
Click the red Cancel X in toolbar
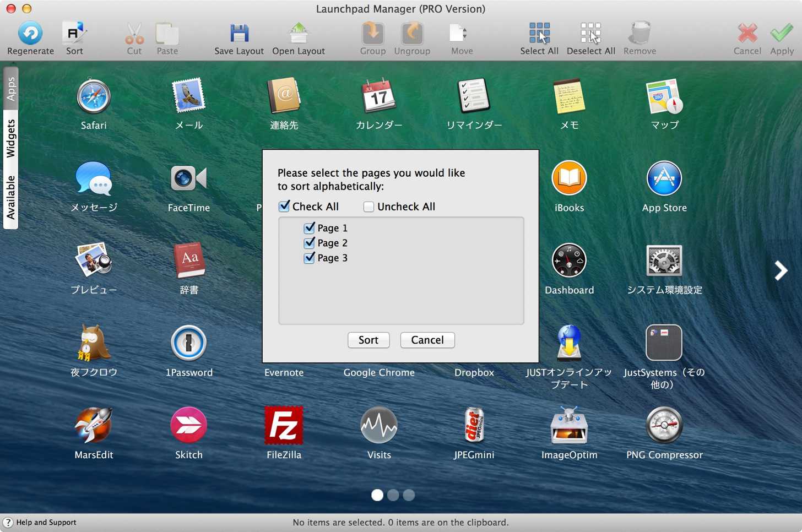pyautogui.click(x=747, y=33)
